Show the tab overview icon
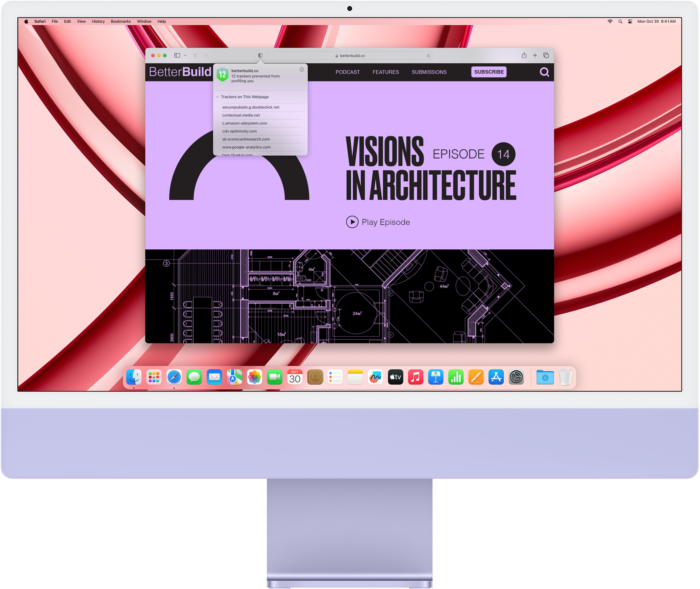The height and width of the screenshot is (589, 700). click(546, 55)
